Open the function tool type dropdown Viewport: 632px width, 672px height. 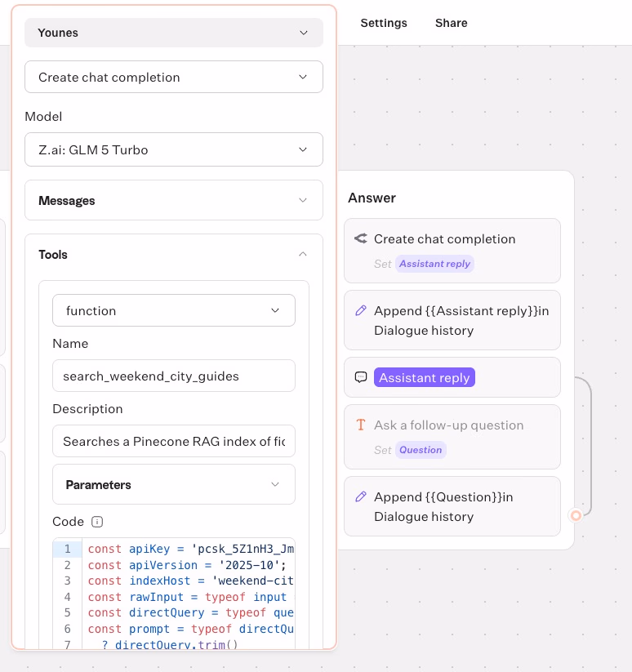(x=174, y=311)
